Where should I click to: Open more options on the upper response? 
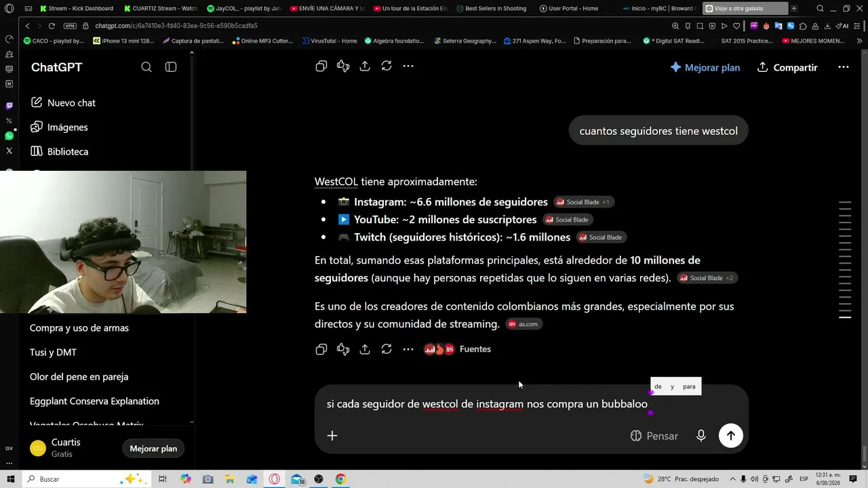408,66
